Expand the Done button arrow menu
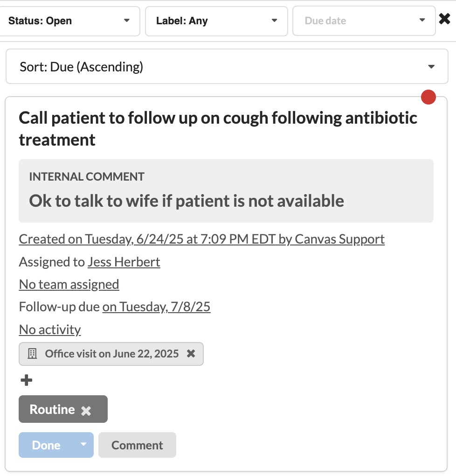Screen dimensions: 456x476 (x=84, y=444)
